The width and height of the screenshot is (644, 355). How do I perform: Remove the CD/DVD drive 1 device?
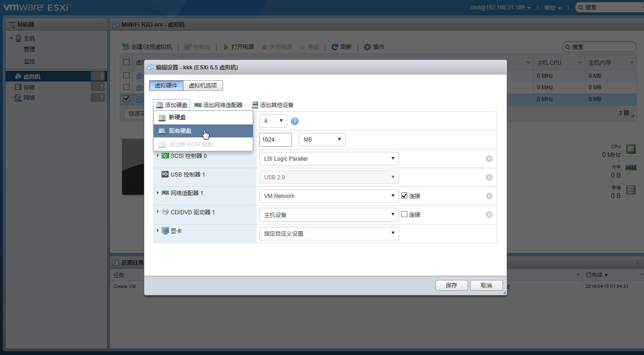tap(489, 215)
